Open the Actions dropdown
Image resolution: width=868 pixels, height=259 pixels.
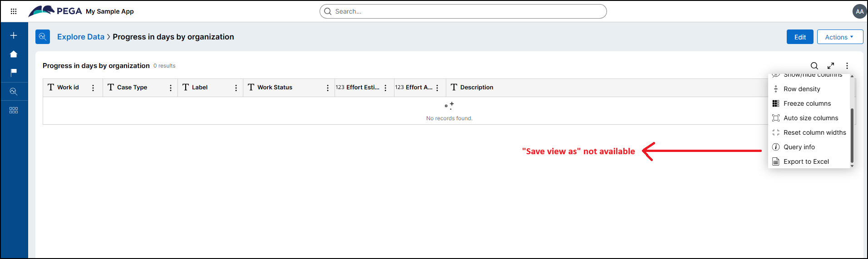pos(840,37)
